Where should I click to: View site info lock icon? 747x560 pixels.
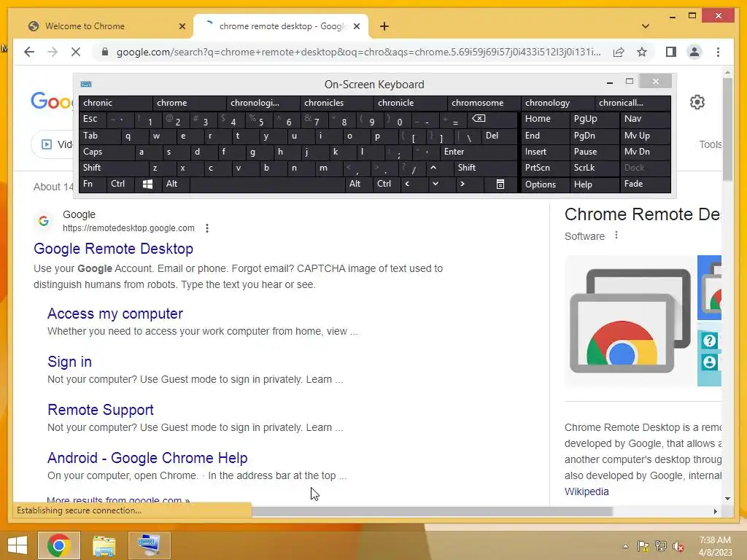tap(105, 52)
